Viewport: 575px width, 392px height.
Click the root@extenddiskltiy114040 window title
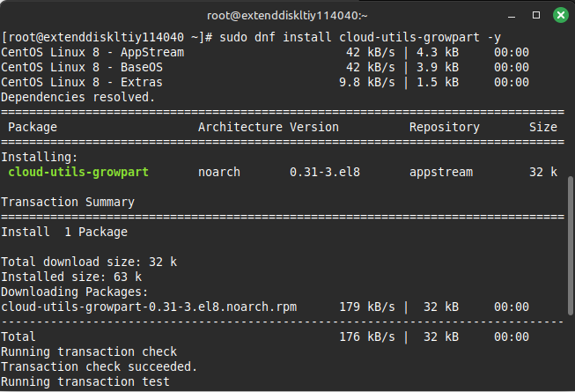pyautogui.click(x=287, y=15)
